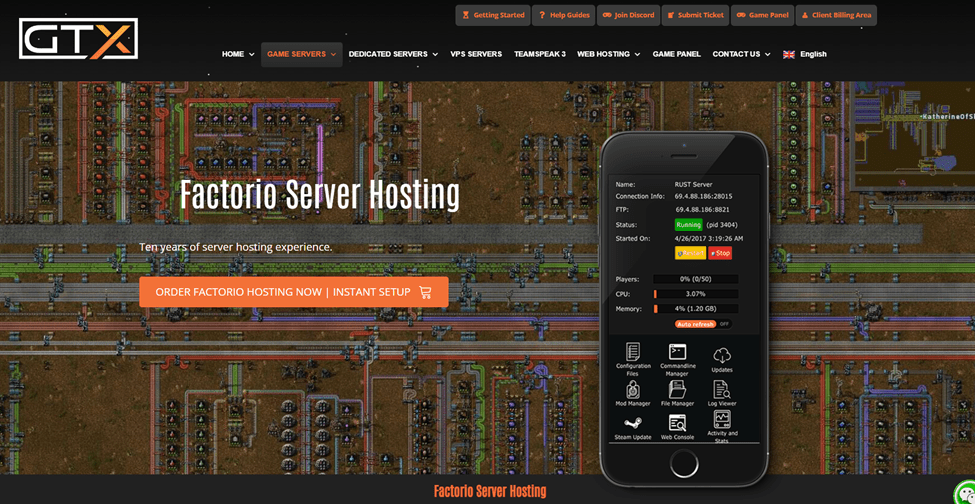Click the Join Discord link

(628, 15)
